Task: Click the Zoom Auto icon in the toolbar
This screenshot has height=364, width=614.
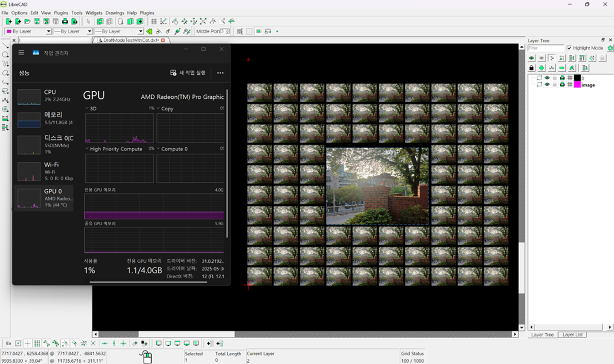Action: tap(203, 21)
